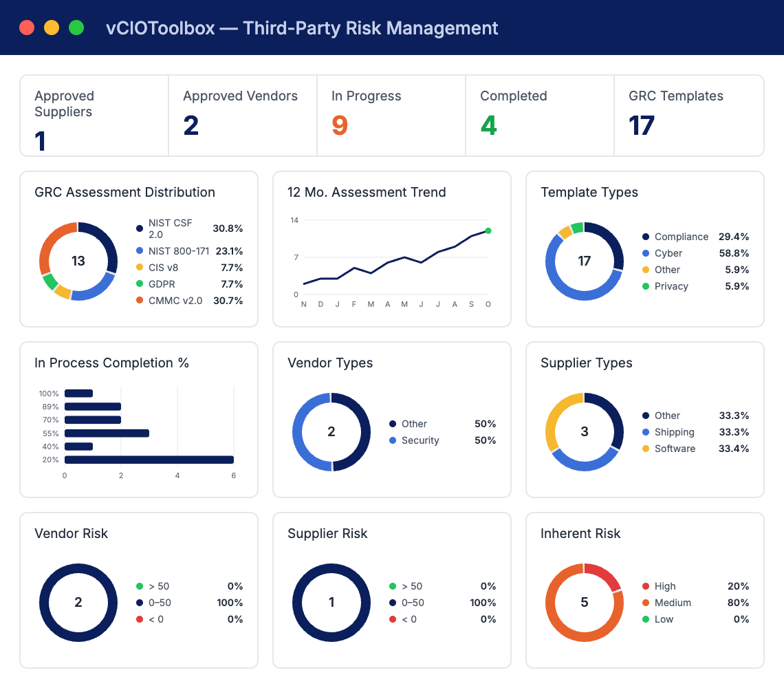Click the NIST CSF 2.0 legend dot
Screen dimensions: 784x688
[x=140, y=228]
